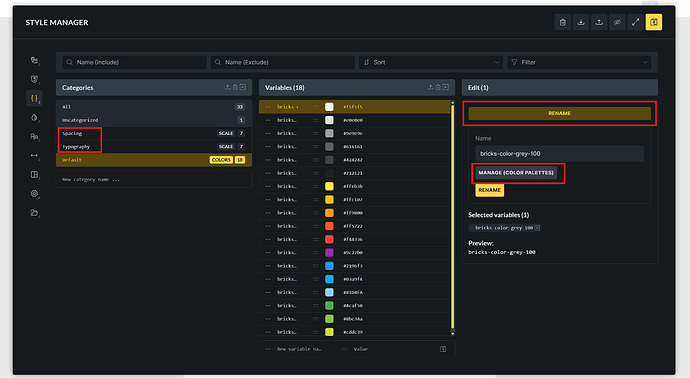690x378 pixels.
Task: Open the #9c27b0 purple color swatch
Action: [x=329, y=253]
